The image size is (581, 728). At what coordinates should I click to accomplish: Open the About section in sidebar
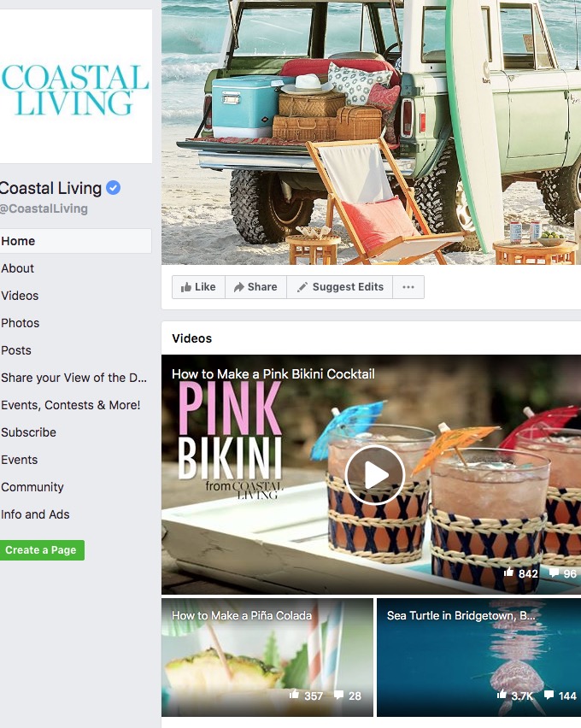click(18, 268)
